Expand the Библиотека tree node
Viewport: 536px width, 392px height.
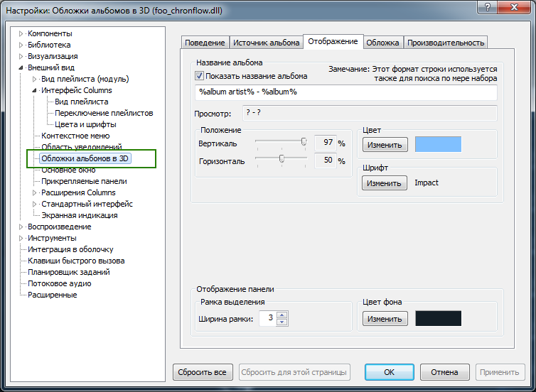point(21,45)
